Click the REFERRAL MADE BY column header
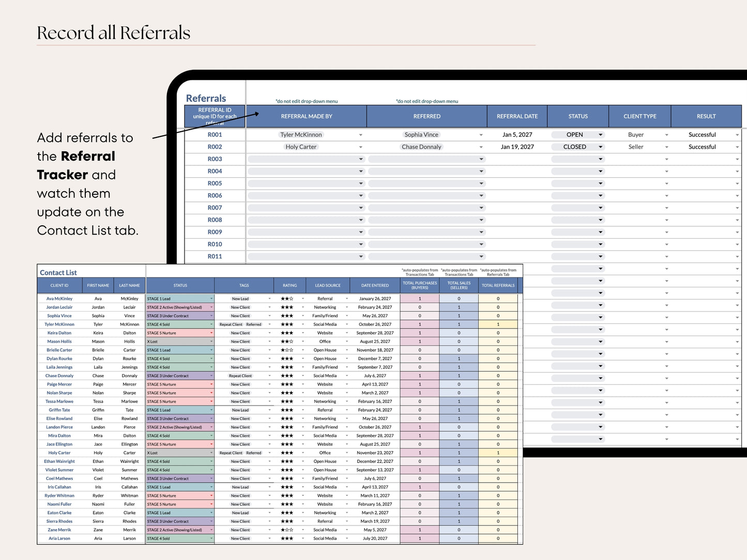 coord(307,116)
